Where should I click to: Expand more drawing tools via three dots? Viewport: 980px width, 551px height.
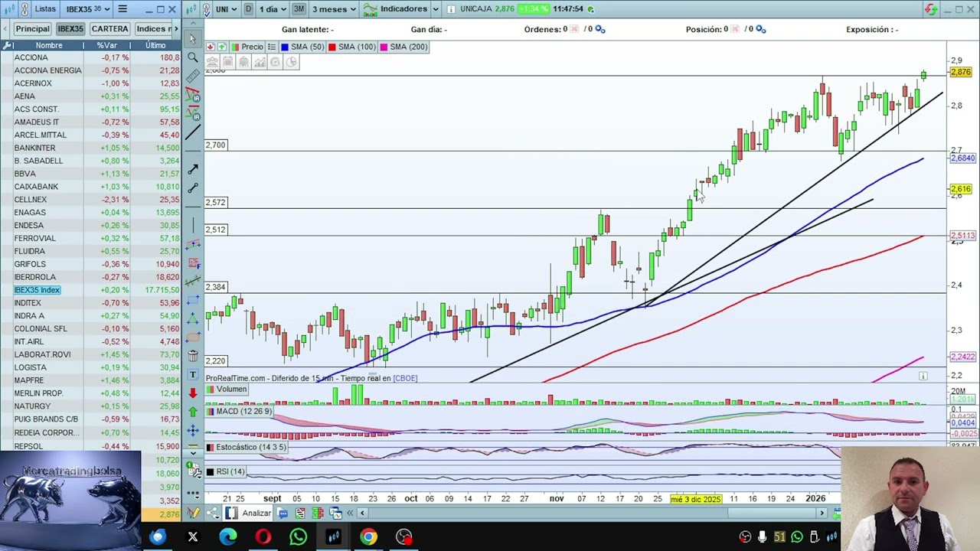click(192, 494)
